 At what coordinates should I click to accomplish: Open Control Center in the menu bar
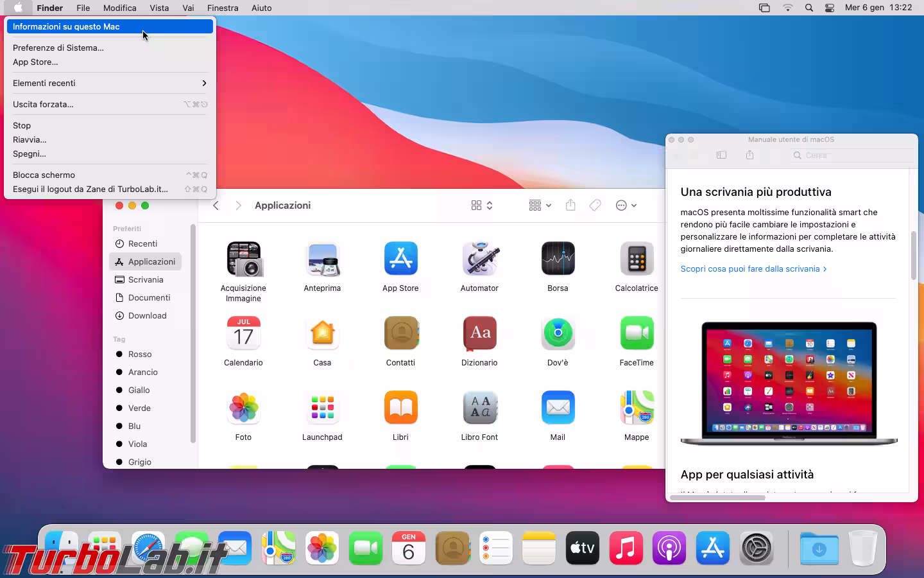coord(830,8)
